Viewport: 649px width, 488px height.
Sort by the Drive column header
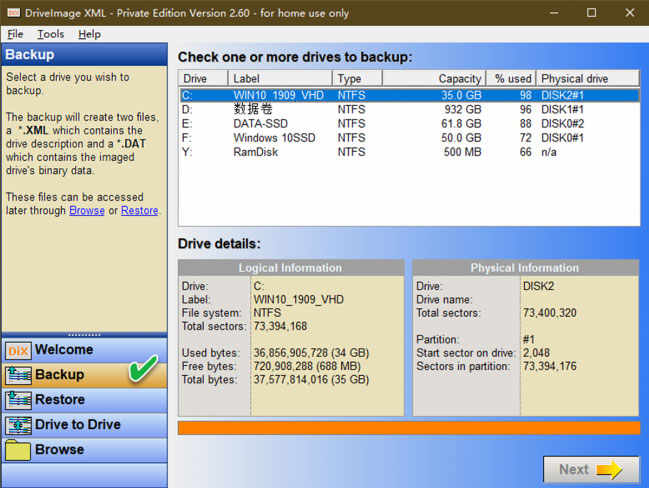tap(203, 78)
